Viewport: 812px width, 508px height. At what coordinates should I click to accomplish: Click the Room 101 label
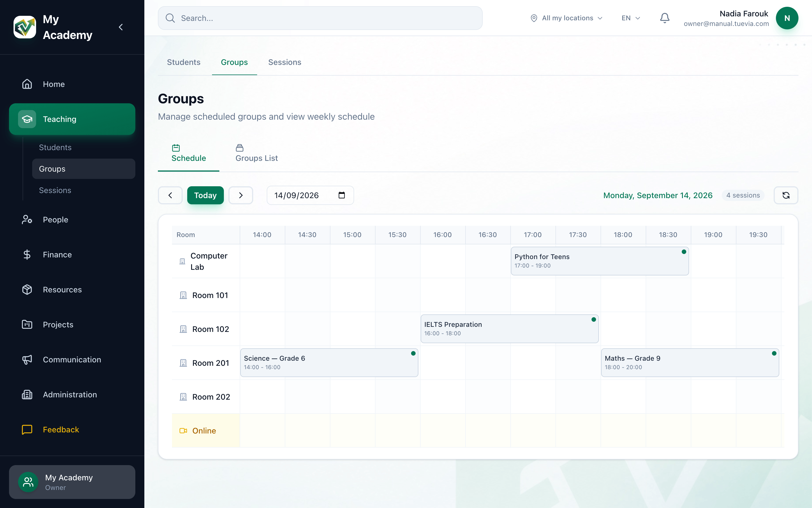pos(210,295)
